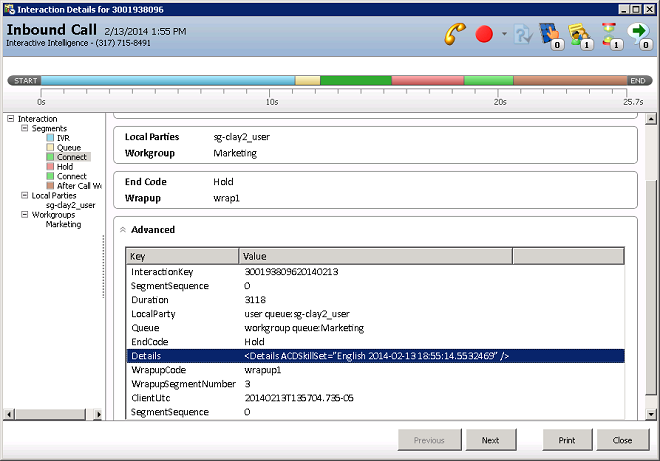The image size is (660, 461).
Task: Collapse the Local Parties tree node
Action: pos(24,196)
